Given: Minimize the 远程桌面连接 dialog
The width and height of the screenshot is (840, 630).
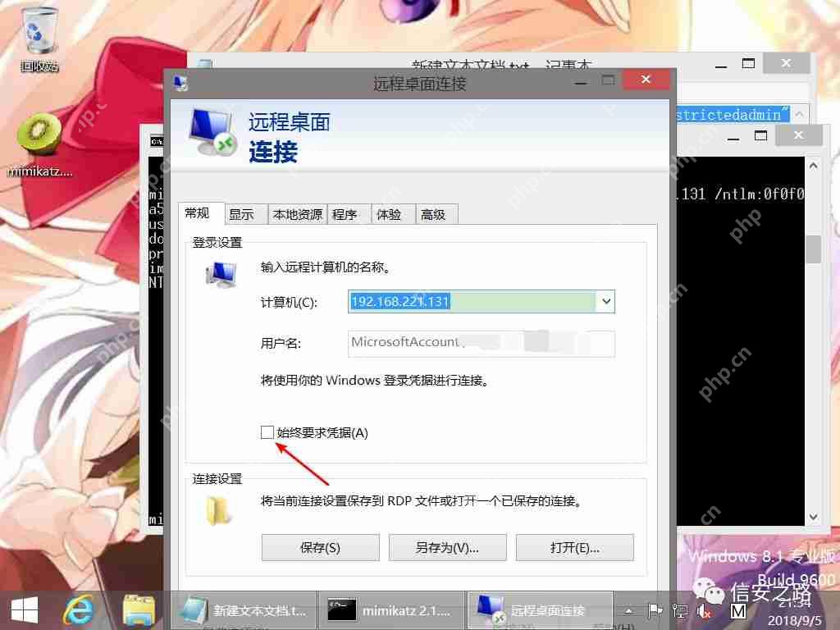Looking at the screenshot, I should 581,82.
